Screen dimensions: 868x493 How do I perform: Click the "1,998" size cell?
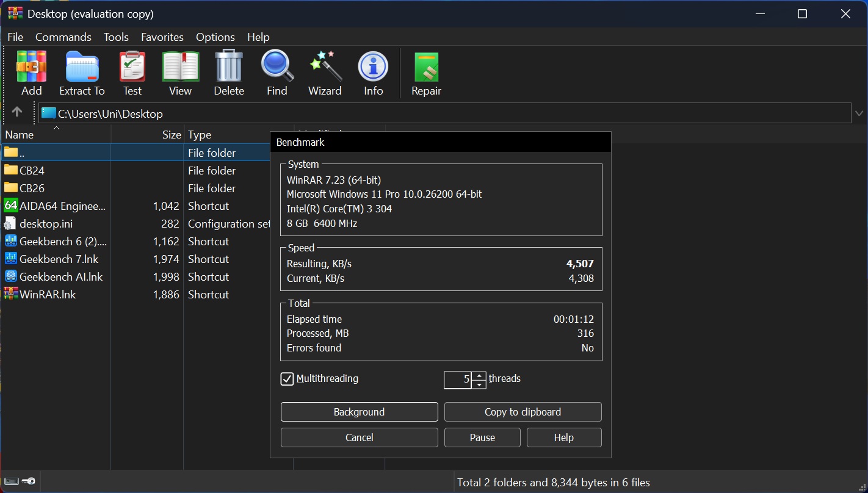(x=166, y=277)
